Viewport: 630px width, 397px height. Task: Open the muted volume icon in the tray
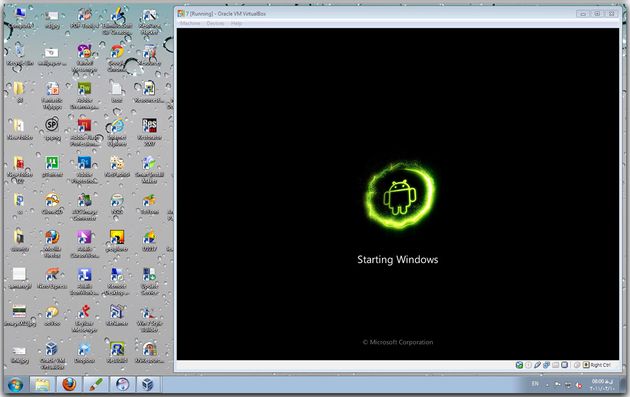579,385
